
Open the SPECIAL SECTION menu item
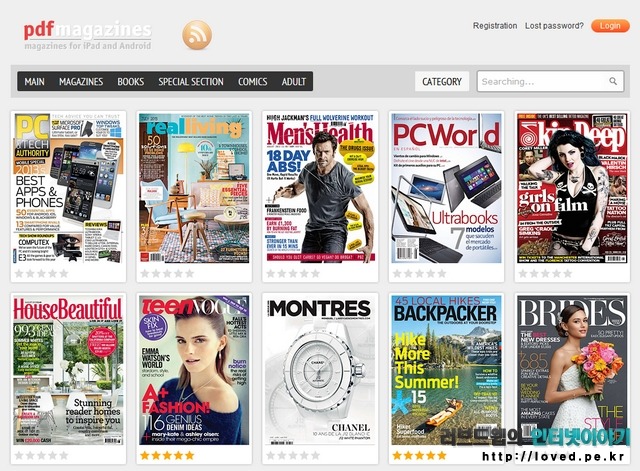pos(191,82)
